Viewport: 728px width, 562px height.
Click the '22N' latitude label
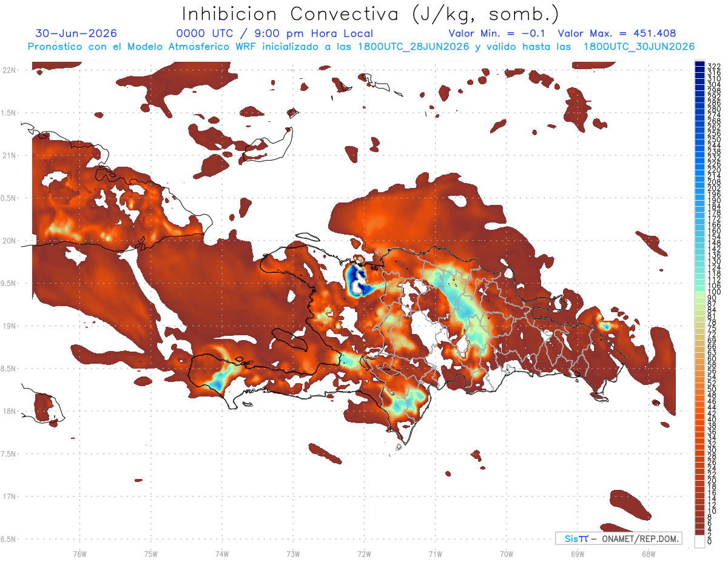coord(9,70)
